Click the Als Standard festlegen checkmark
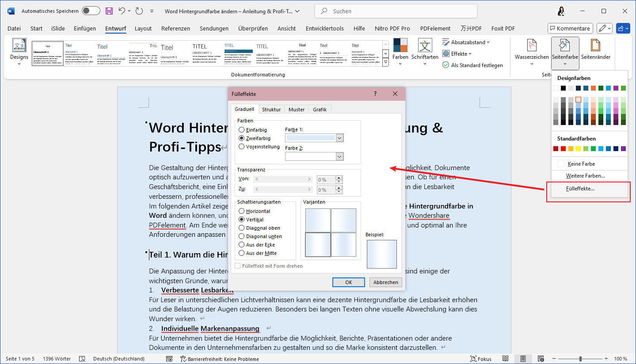 click(x=446, y=65)
